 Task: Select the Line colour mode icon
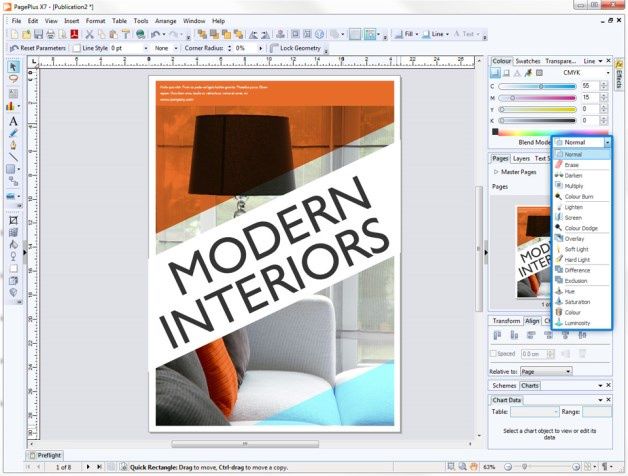[x=506, y=73]
